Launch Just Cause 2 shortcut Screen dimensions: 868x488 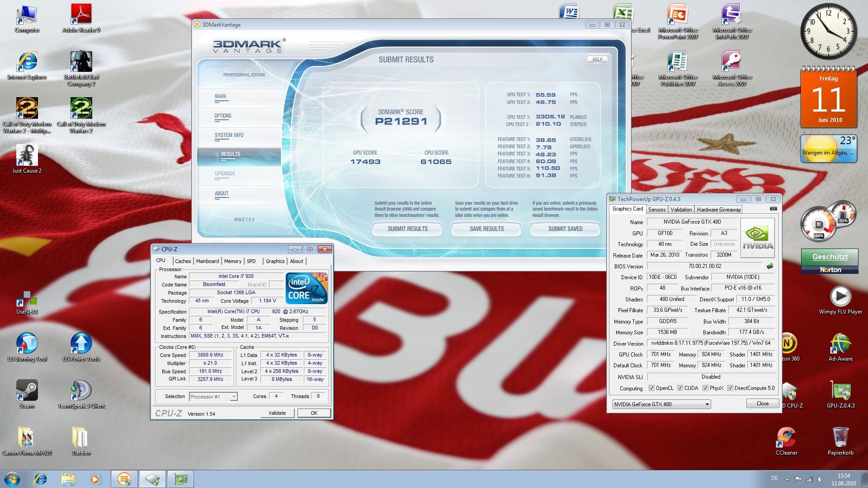point(27,160)
